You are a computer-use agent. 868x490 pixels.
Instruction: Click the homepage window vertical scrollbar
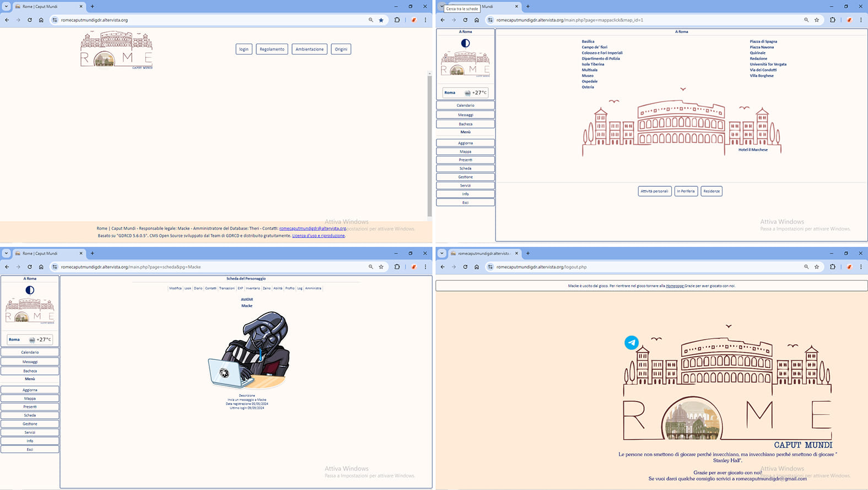430,146
